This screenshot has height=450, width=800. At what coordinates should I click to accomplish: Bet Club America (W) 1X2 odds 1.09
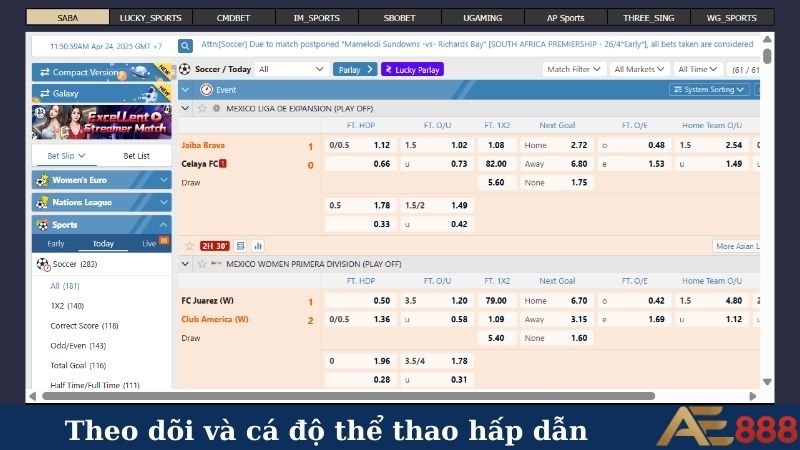(x=496, y=319)
